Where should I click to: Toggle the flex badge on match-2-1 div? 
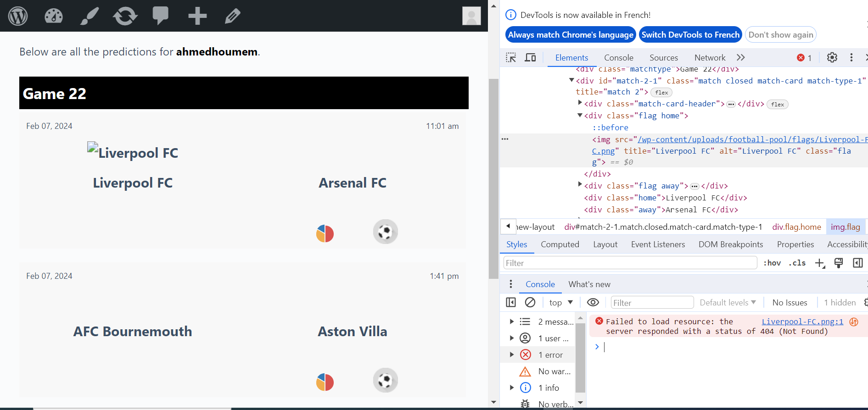[x=661, y=92]
